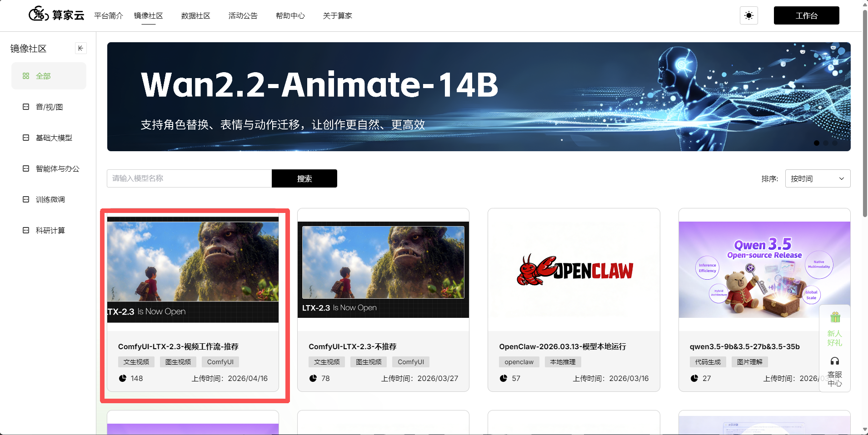Click upload date 2026/03/16

[x=629, y=378]
